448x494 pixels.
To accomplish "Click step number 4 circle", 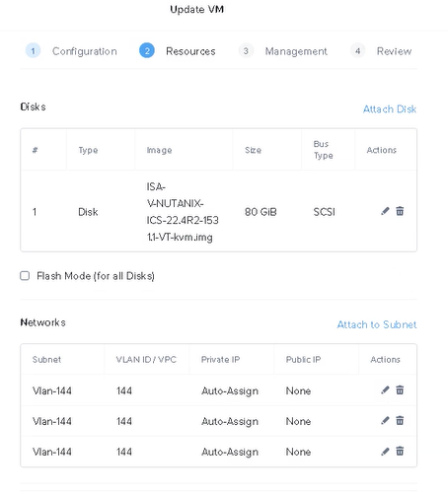I will coord(357,51).
